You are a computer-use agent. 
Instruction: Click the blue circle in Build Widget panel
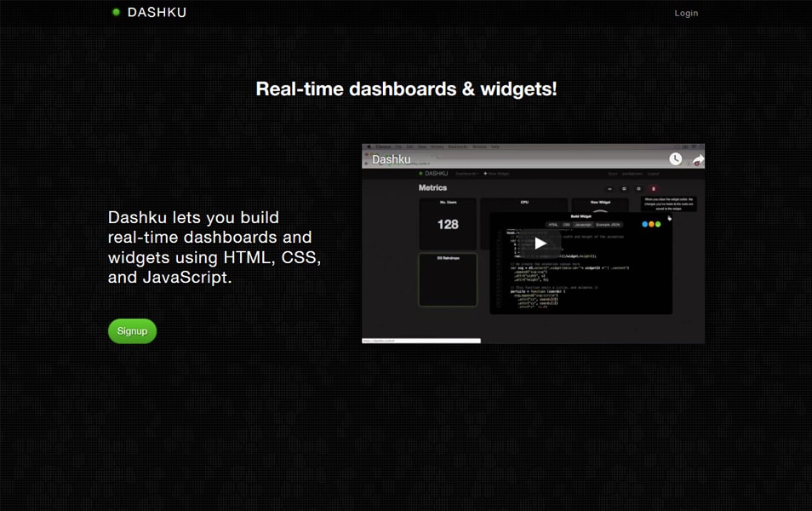644,225
